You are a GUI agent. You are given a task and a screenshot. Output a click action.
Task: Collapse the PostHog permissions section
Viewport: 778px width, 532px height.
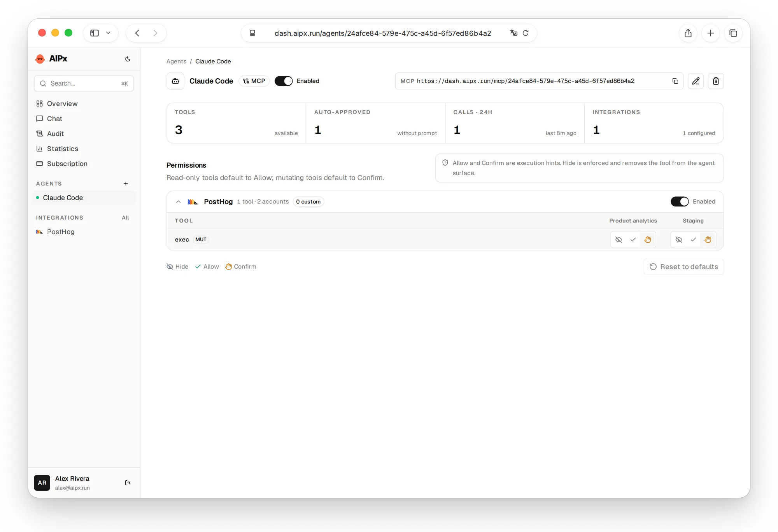pyautogui.click(x=178, y=201)
